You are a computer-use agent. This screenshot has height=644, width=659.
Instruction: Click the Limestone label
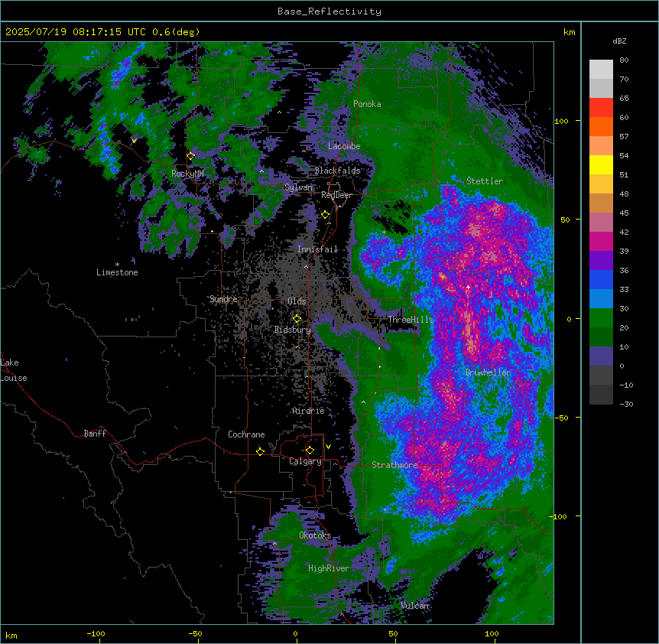tap(117, 272)
